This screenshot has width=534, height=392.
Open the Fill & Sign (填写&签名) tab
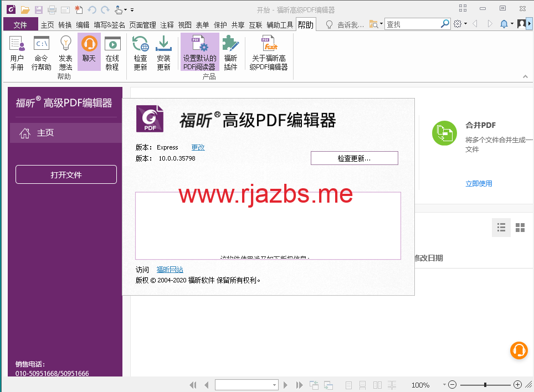point(109,25)
